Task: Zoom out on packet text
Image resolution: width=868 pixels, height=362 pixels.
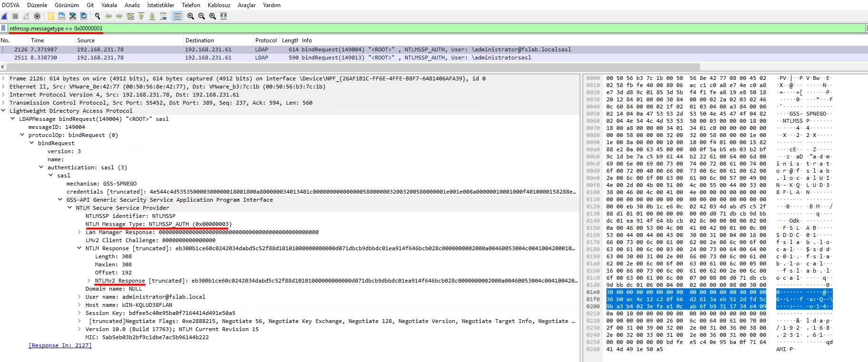Action: [x=202, y=16]
